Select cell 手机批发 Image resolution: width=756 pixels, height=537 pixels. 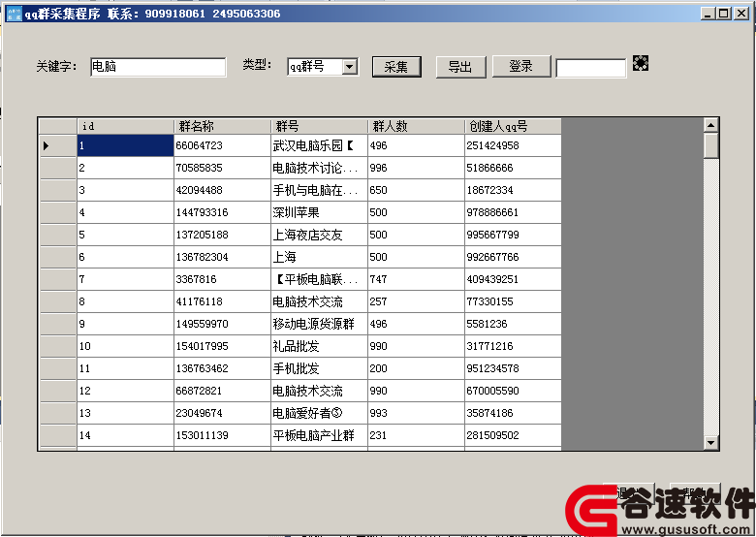(319, 368)
